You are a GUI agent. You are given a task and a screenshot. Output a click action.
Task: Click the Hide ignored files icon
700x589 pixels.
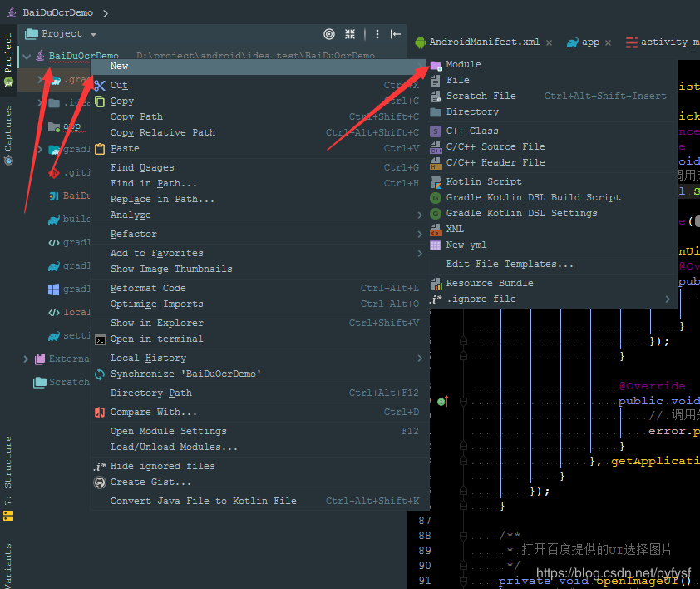(100, 467)
